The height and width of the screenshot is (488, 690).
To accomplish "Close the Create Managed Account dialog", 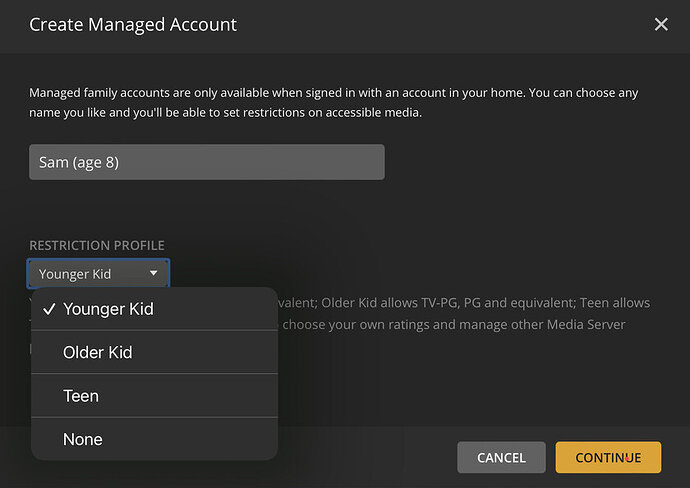I will pos(661,24).
